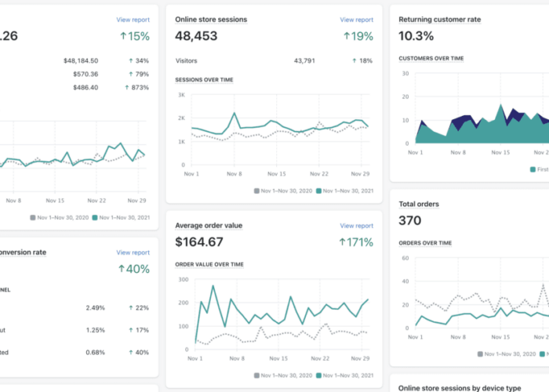Click the 18% visitors increase value
This screenshot has height=392, width=549.
[x=362, y=61]
